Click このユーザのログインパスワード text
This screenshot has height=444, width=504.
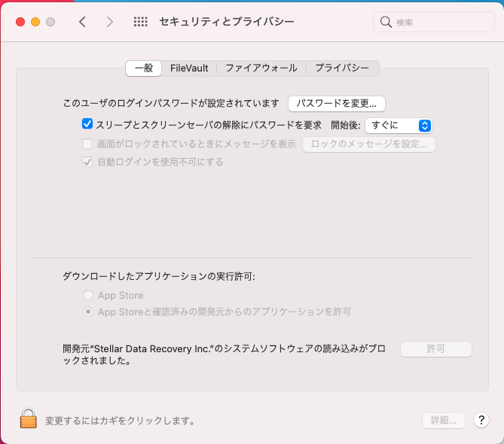click(x=171, y=103)
